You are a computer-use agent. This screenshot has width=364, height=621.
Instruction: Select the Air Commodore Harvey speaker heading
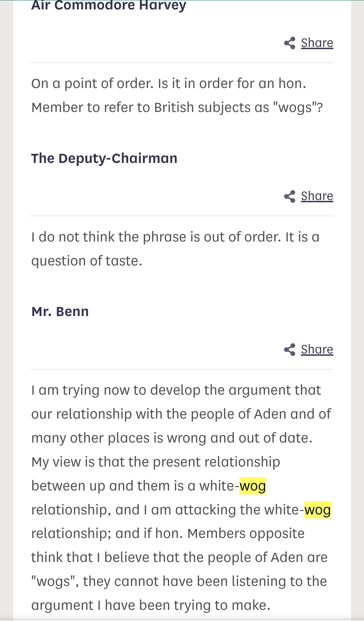coord(109,5)
